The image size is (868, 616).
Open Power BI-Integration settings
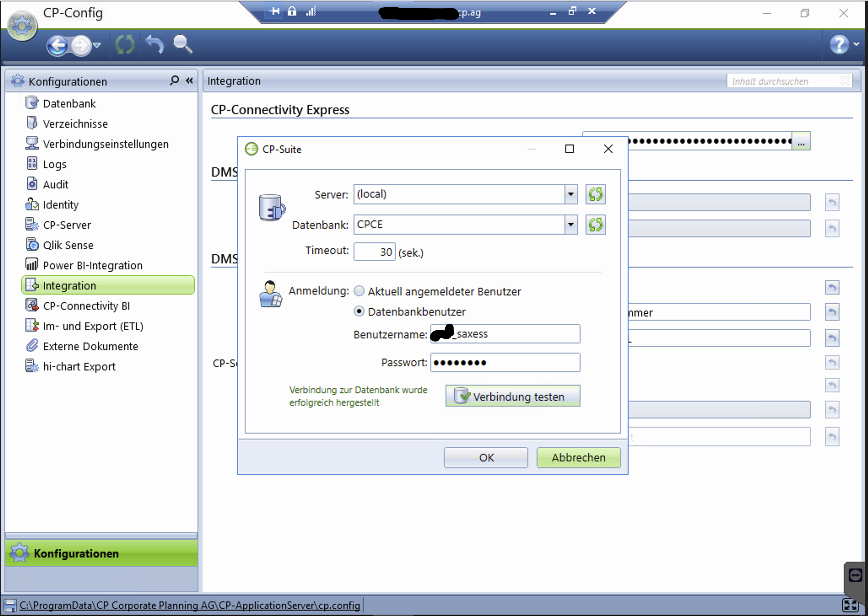(x=93, y=266)
